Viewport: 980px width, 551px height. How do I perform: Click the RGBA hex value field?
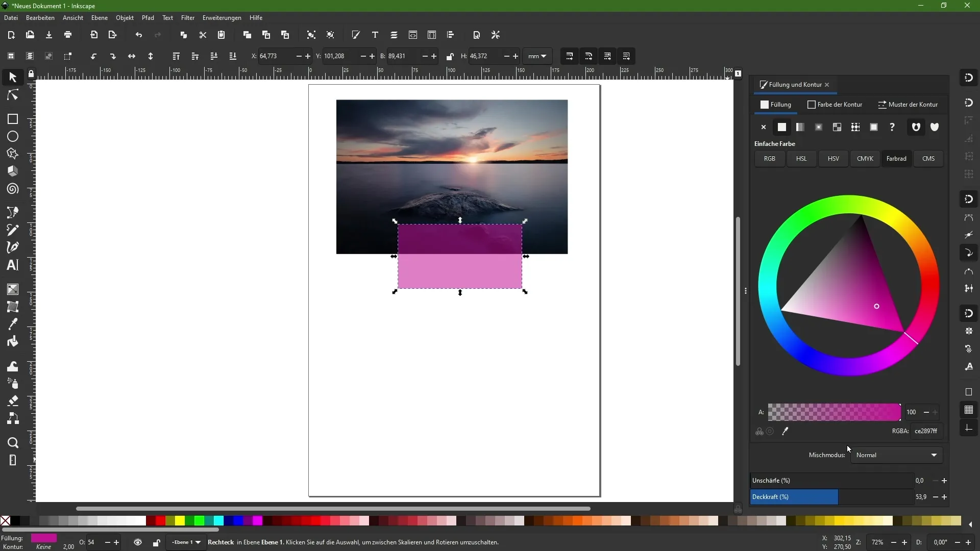[926, 431]
